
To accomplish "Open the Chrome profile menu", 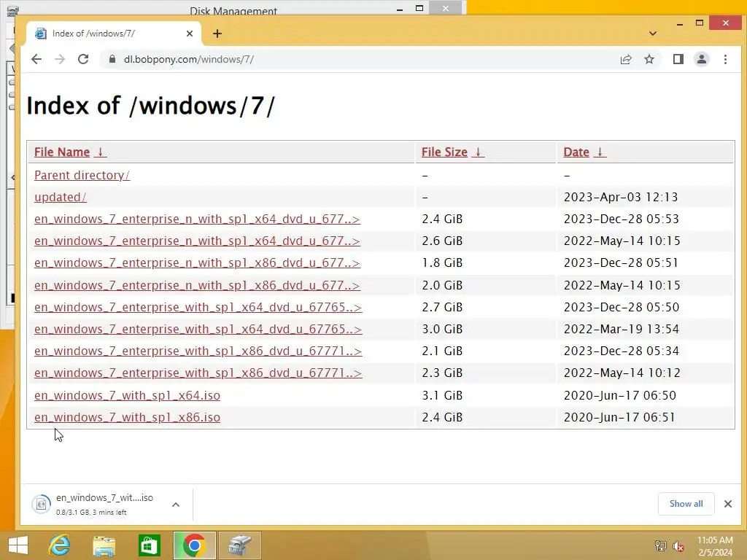I will 701,59.
